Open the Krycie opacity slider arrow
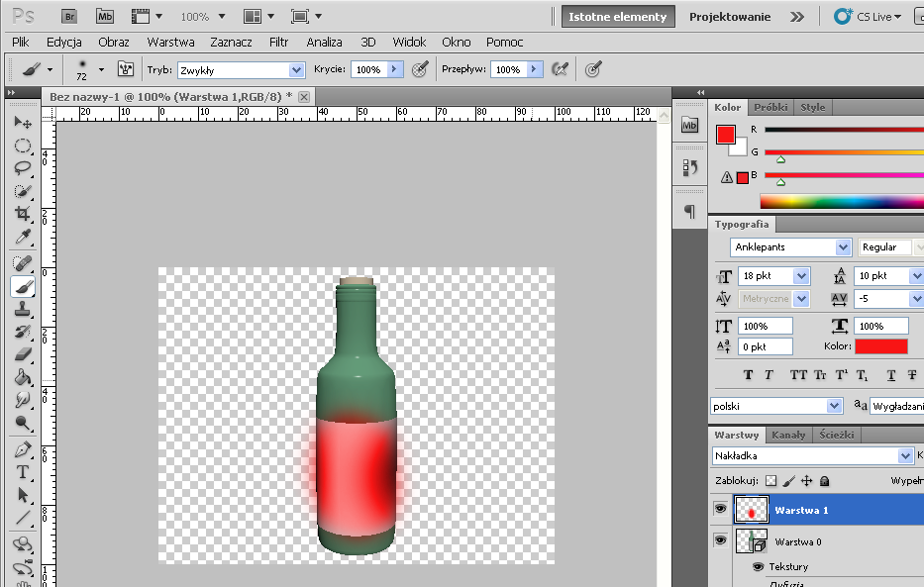Viewport: 924px width, 587px height. click(395, 69)
